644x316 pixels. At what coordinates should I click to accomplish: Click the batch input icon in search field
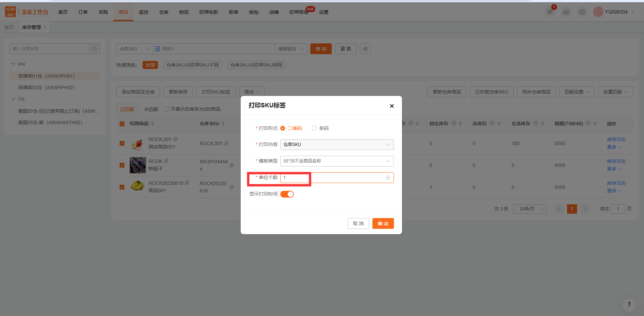click(x=158, y=49)
